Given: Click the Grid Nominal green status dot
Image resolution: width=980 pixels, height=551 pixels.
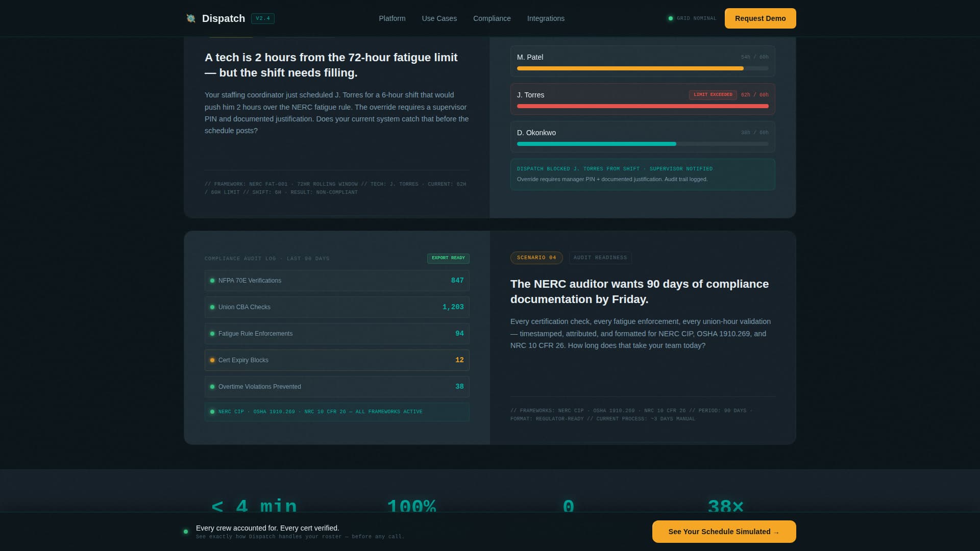Looking at the screenshot, I should pos(671,18).
